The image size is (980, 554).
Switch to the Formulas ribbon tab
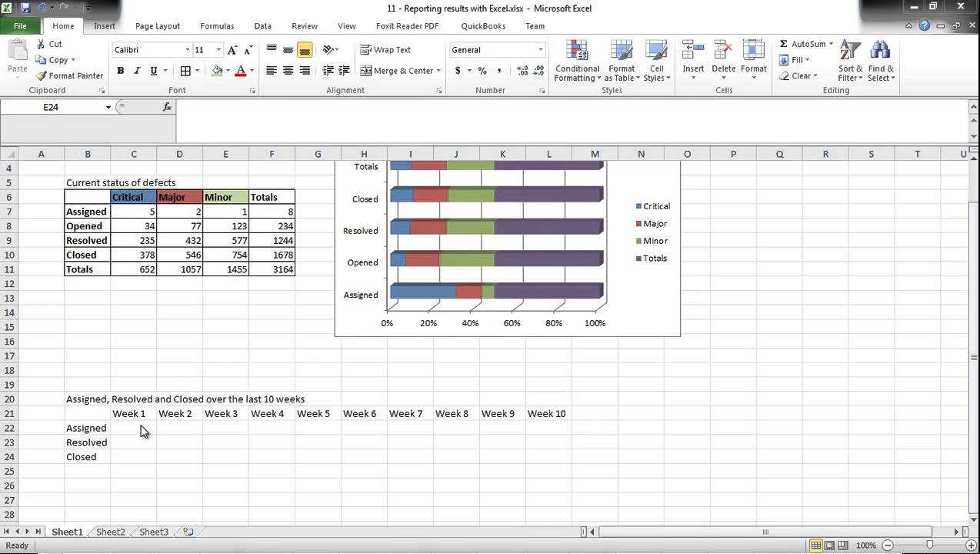pyautogui.click(x=216, y=25)
